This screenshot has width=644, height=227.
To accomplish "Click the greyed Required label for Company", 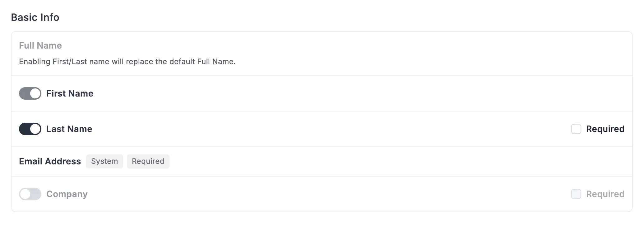I will click(x=605, y=194).
